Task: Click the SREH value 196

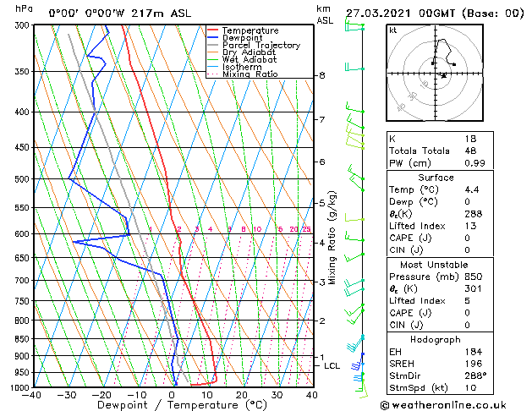Action: [x=474, y=364]
